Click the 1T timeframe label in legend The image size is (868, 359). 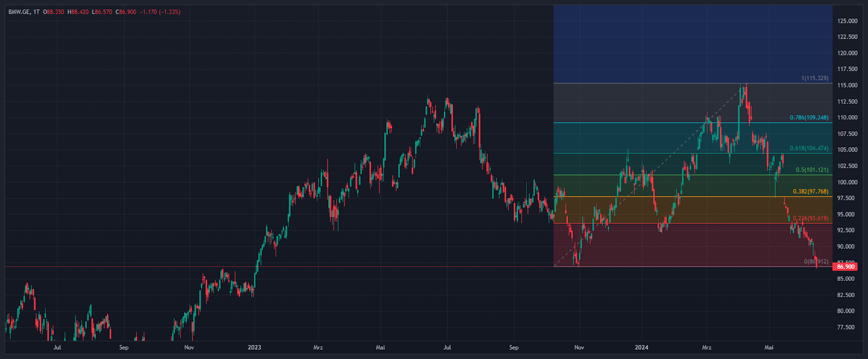pyautogui.click(x=36, y=12)
